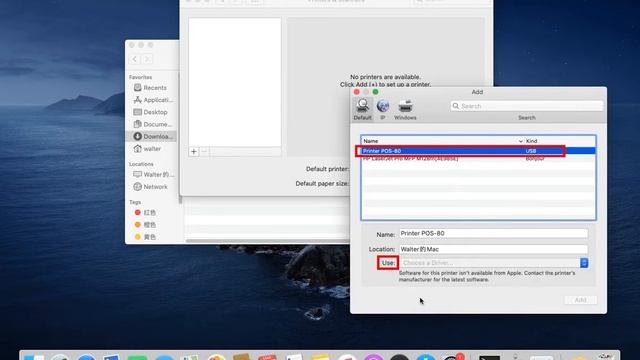Go forward in the Finder window
Image resolution: width=640 pixels, height=360 pixels.
[x=147, y=59]
